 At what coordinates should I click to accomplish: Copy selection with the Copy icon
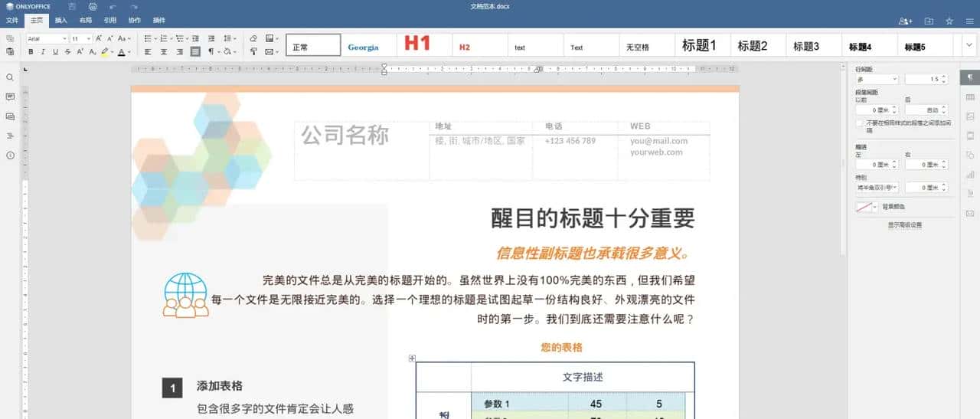pyautogui.click(x=10, y=38)
